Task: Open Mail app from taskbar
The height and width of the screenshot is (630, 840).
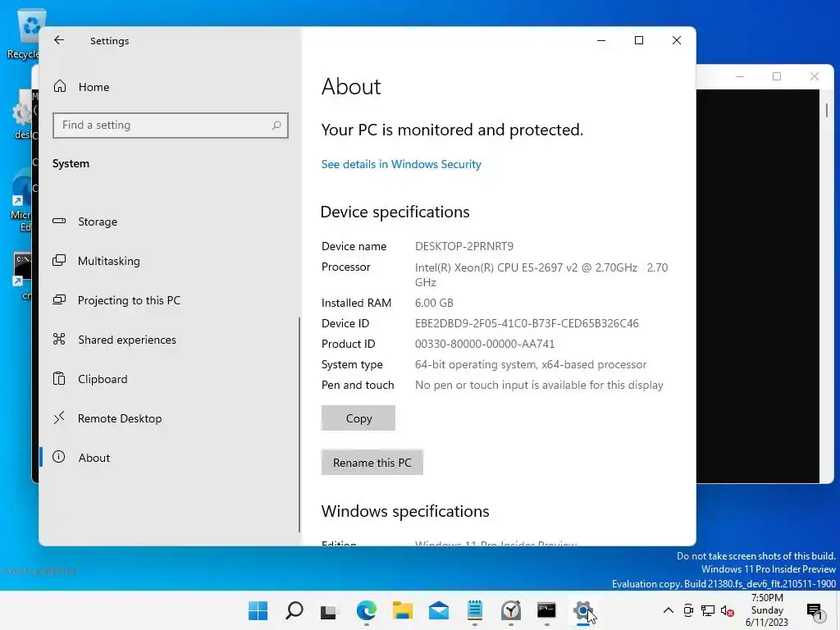Action: tap(439, 610)
